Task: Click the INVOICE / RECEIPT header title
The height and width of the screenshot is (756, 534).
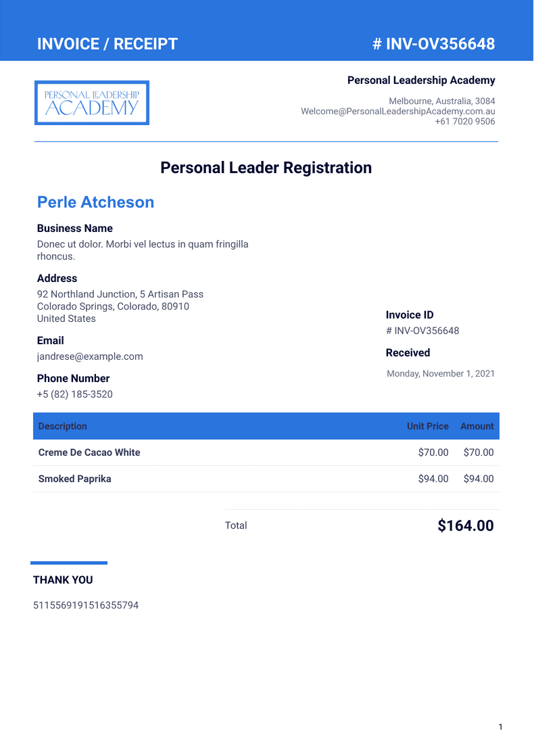Action: (107, 44)
